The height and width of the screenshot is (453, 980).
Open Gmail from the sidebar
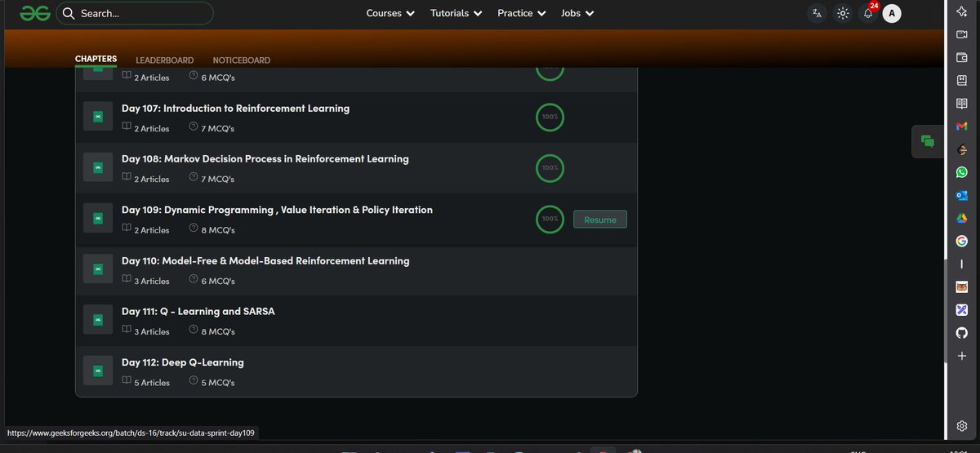[x=962, y=127]
